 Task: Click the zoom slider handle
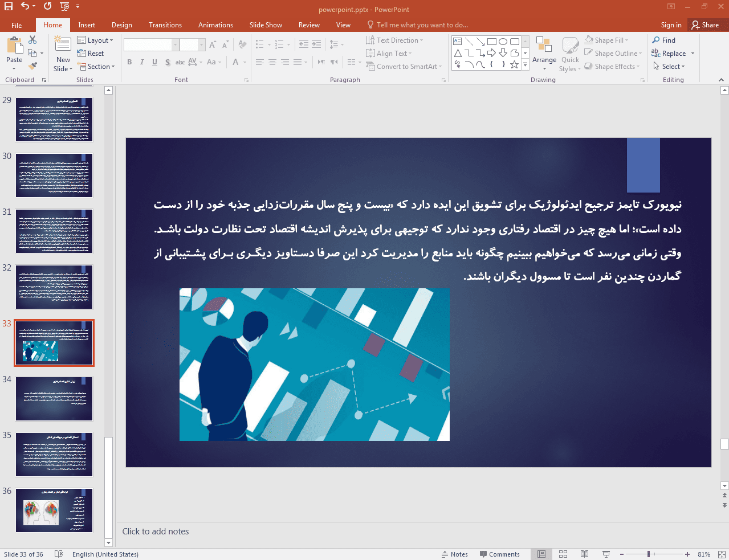coord(649,554)
